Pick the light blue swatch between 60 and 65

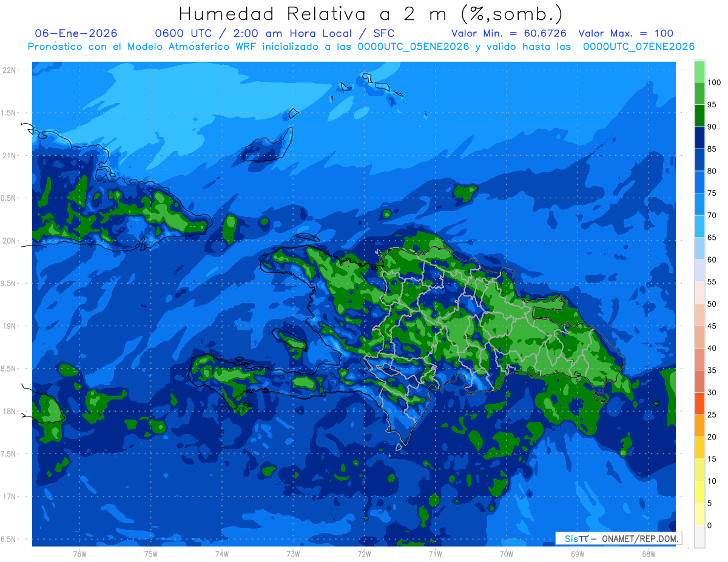[x=699, y=249]
